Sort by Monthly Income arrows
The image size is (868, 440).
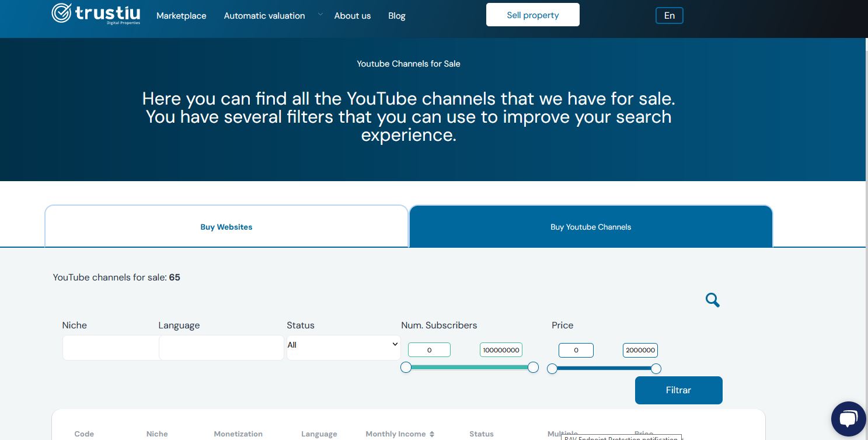click(432, 434)
